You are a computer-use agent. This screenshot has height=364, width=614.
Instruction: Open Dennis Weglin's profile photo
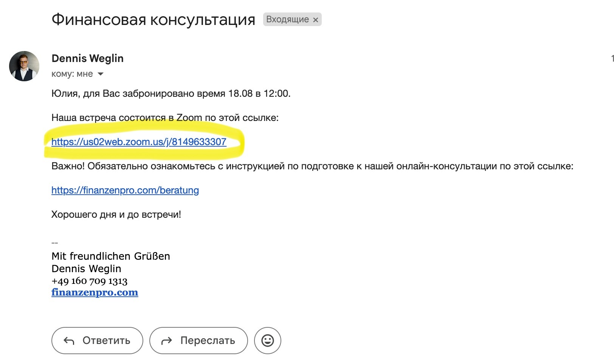tap(24, 66)
